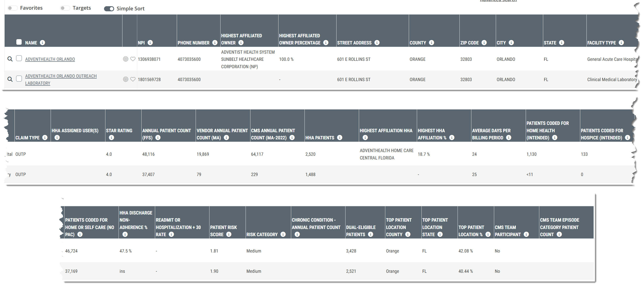Sort by Zip Code column header
The height and width of the screenshot is (285, 644).
click(469, 43)
